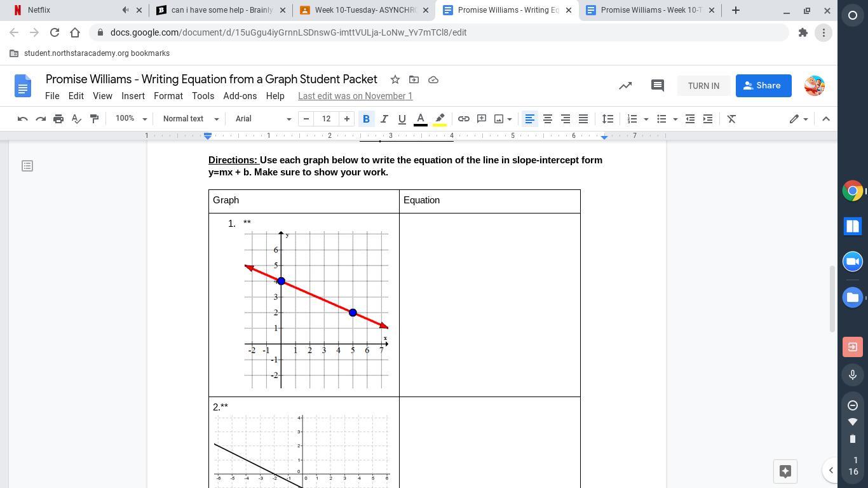Check document cloud save status
The height and width of the screenshot is (488, 868).
[x=433, y=79]
